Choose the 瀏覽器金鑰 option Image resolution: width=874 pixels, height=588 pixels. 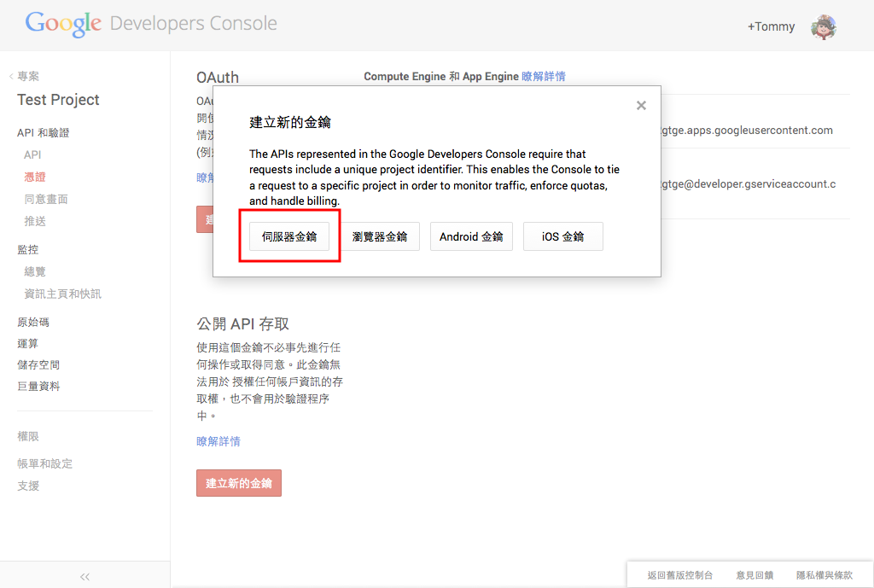point(380,236)
